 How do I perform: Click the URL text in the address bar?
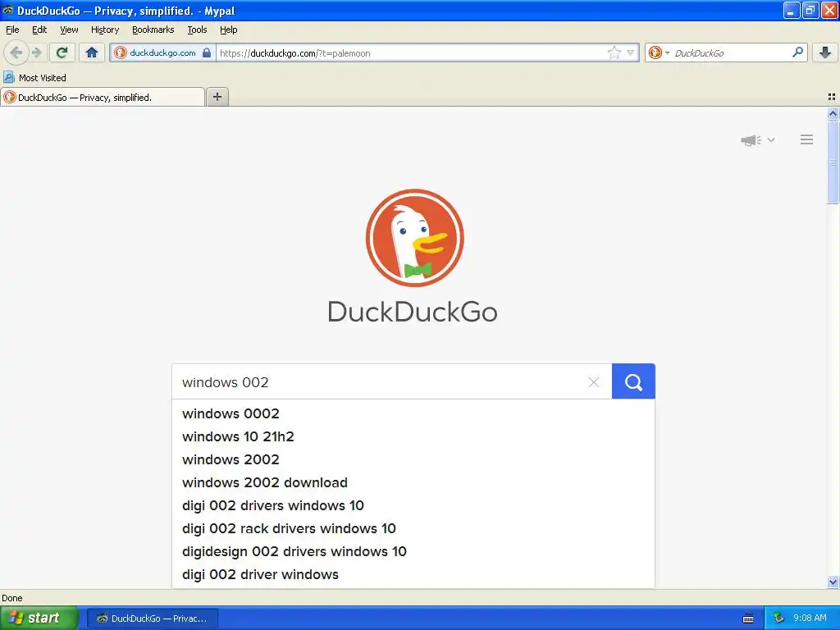tap(295, 53)
